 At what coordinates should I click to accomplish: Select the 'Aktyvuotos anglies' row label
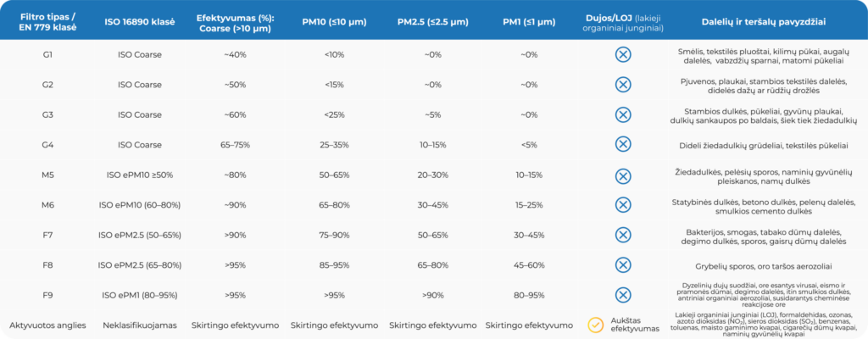47,325
